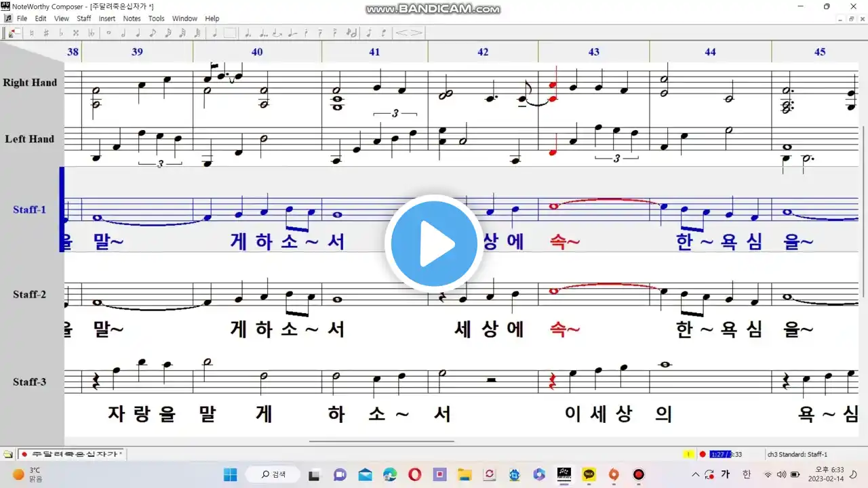Click measure number 39
Viewport: 868px width, 488px height.
[138, 52]
